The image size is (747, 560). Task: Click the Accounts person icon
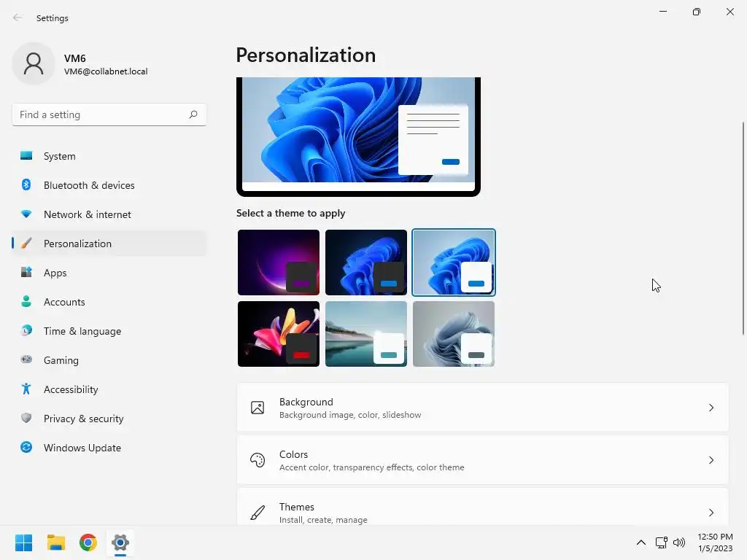coord(26,301)
